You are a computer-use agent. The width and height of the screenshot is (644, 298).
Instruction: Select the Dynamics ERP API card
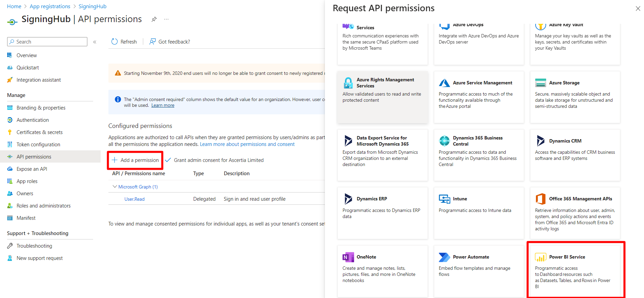point(383,213)
